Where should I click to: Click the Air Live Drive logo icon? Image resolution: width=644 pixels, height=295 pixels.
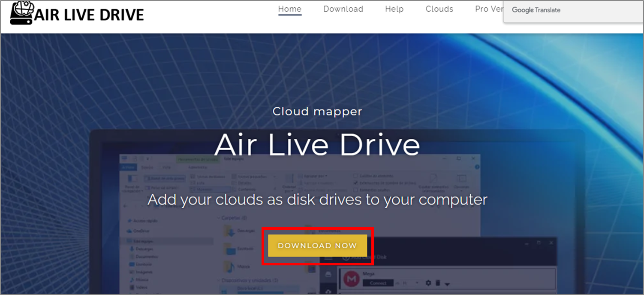pyautogui.click(x=21, y=13)
